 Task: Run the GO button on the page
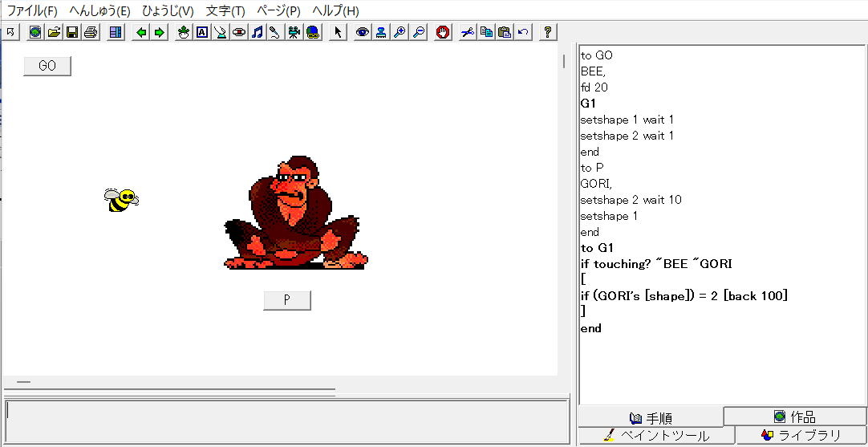pos(47,66)
